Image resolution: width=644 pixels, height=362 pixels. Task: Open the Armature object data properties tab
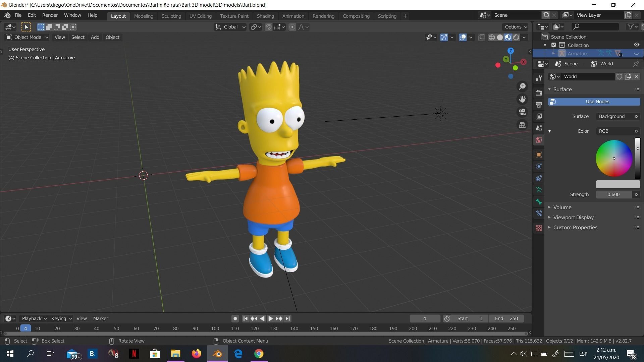539,190
